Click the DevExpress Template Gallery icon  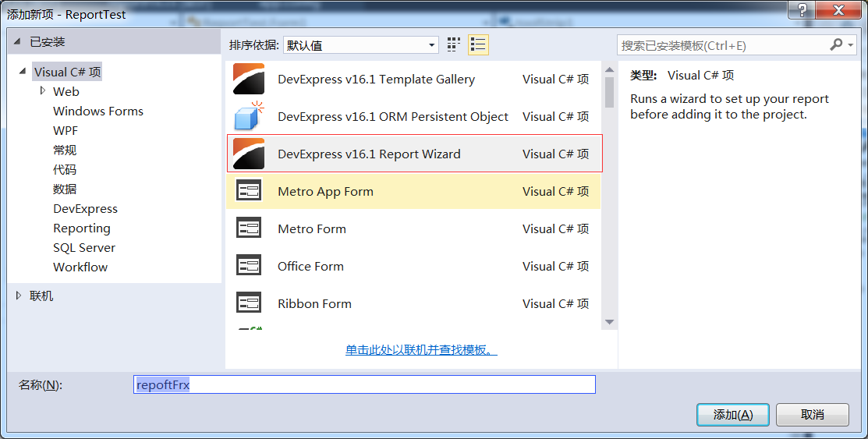(249, 80)
